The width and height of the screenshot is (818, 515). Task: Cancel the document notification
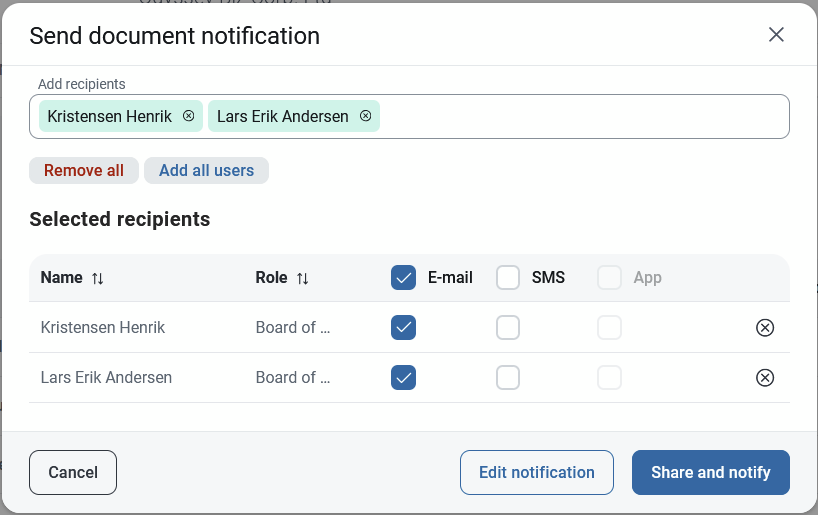[73, 473]
